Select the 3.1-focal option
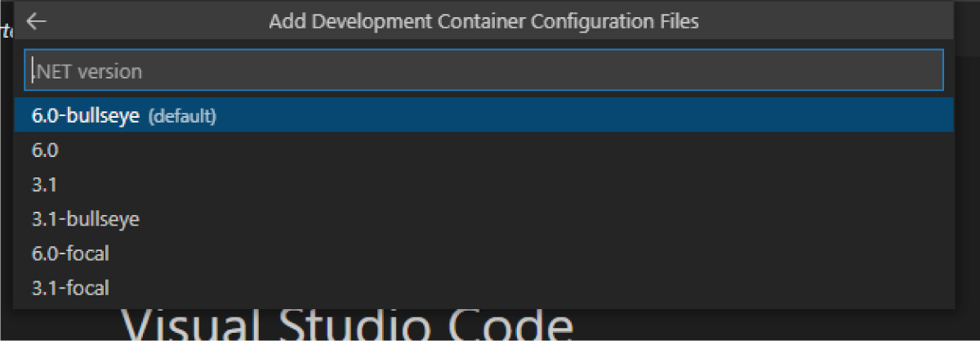Viewport: 980px width, 341px height. click(x=484, y=288)
